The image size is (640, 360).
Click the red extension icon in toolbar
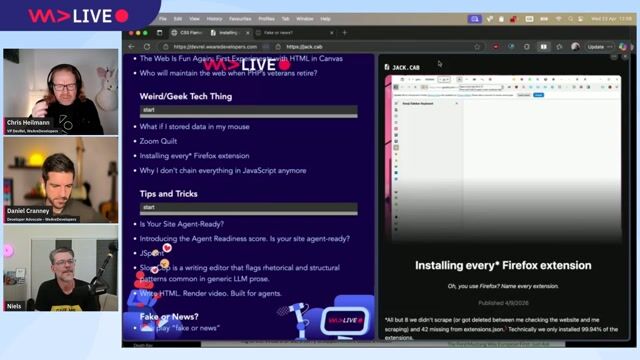496,47
